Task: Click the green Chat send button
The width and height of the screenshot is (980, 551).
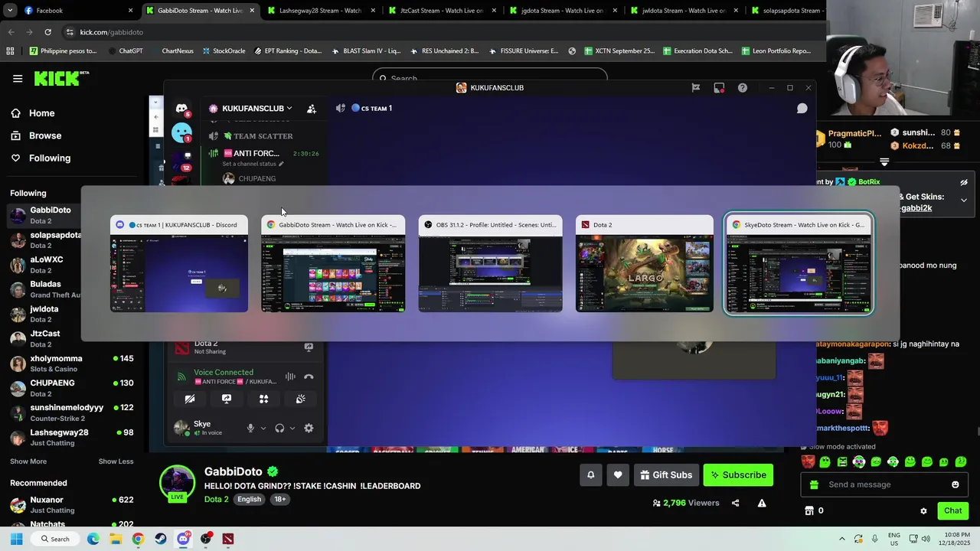Action: (x=952, y=510)
